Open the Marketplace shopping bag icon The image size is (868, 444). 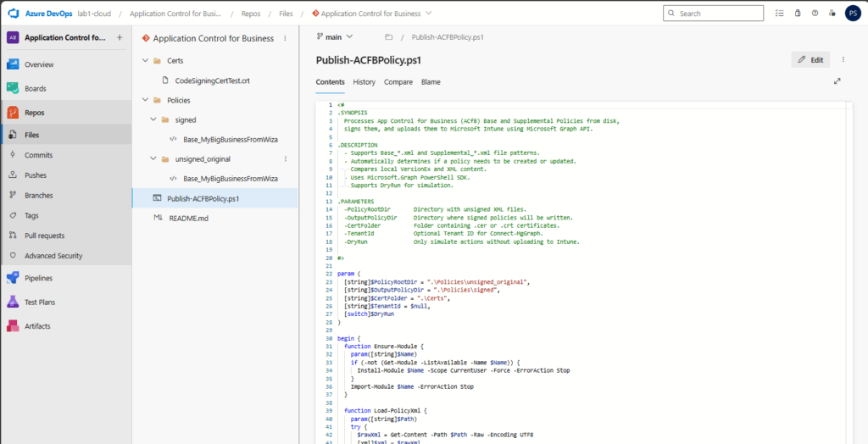pos(798,14)
